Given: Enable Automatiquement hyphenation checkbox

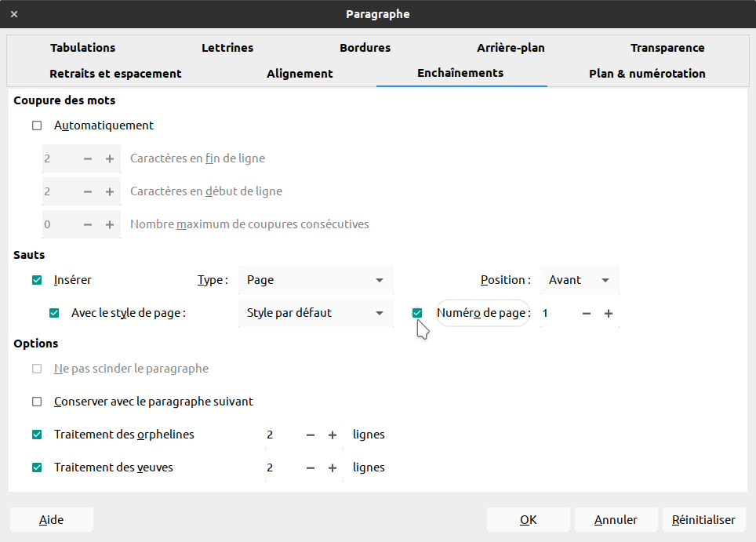Looking at the screenshot, I should tap(37, 125).
